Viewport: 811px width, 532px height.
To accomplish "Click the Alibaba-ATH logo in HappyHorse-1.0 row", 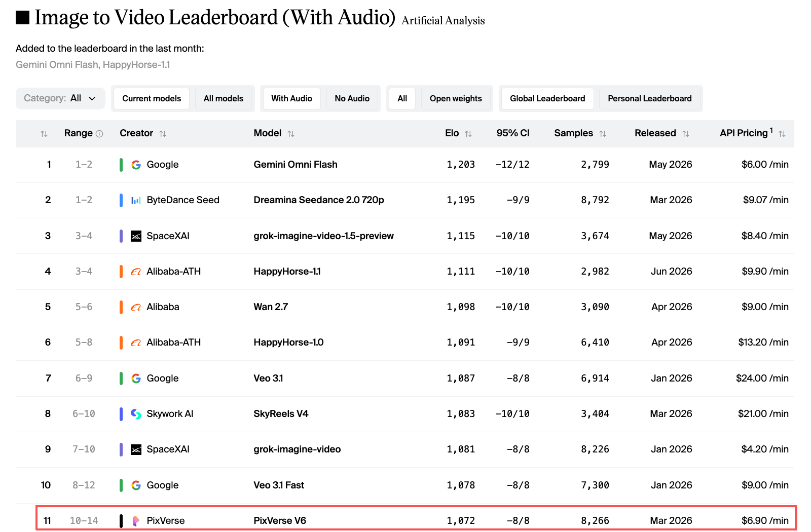I will (136, 343).
